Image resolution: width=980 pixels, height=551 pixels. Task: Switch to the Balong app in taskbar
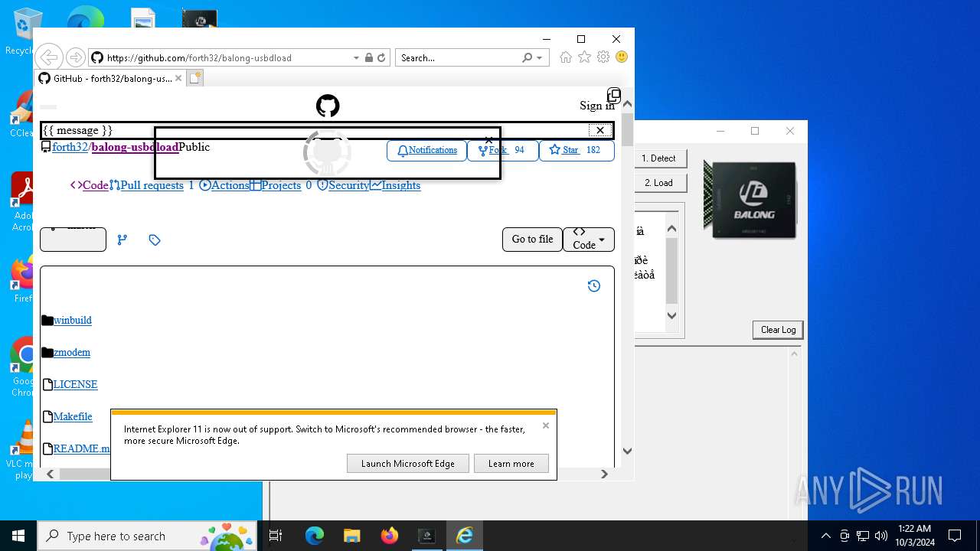[426, 536]
